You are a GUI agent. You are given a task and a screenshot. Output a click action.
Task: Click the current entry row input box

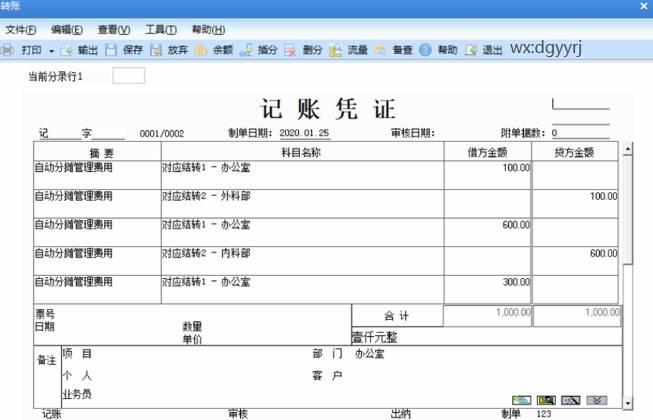point(129,76)
